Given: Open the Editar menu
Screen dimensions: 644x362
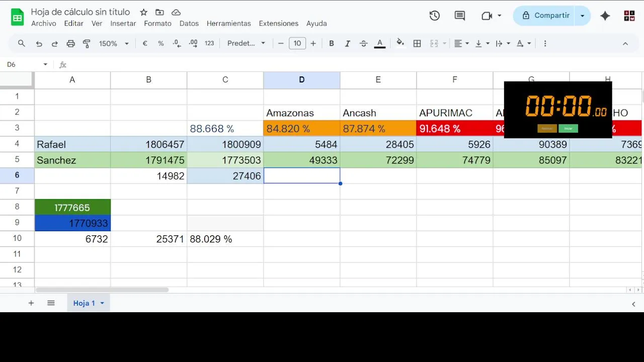Looking at the screenshot, I should (x=74, y=23).
